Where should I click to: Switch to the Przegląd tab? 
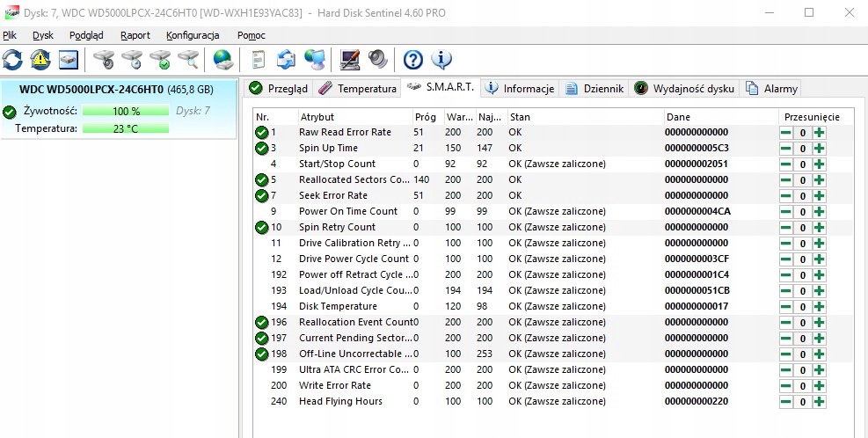(278, 89)
